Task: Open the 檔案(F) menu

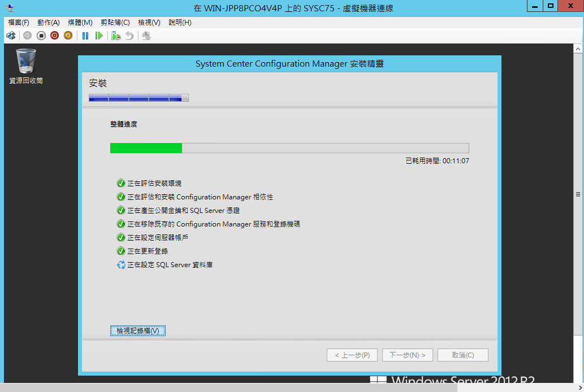Action: (x=19, y=23)
